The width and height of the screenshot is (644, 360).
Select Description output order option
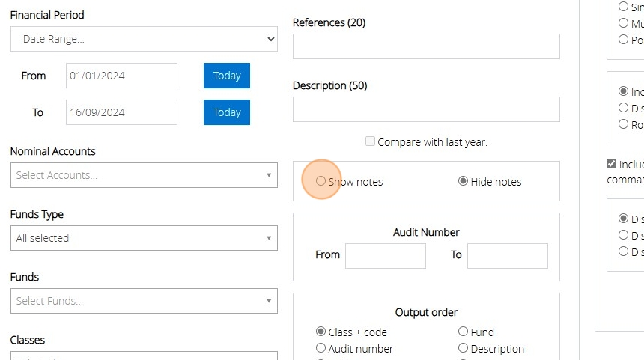tap(463, 348)
